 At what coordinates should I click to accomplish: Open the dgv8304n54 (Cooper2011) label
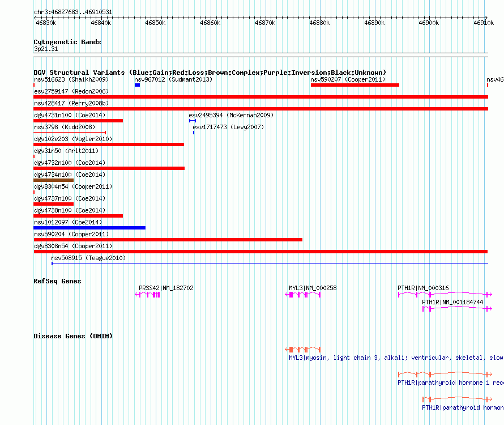click(73, 186)
